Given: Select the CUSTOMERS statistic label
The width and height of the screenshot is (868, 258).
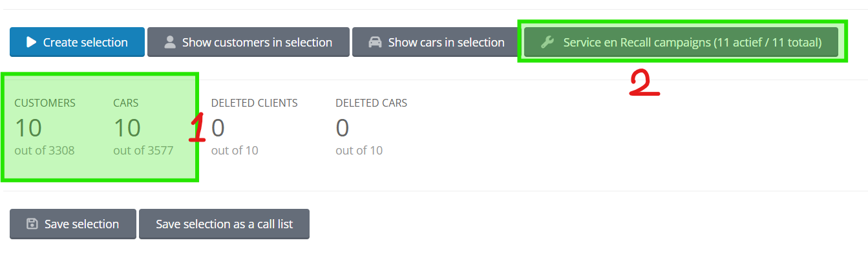Looking at the screenshot, I should pos(45,103).
